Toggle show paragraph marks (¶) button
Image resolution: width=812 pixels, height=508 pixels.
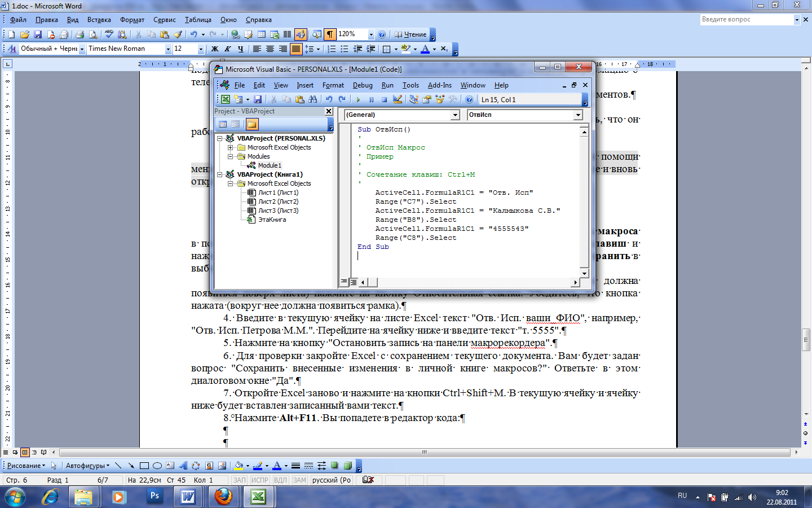330,34
